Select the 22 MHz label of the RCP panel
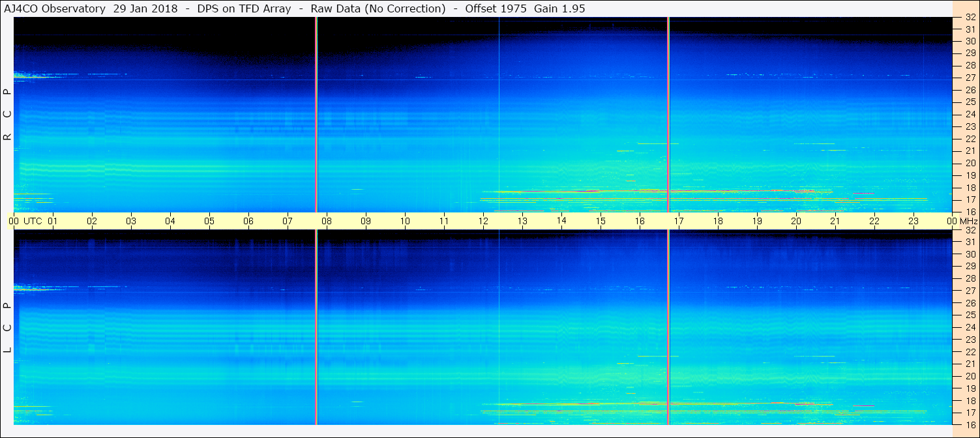Image resolution: width=980 pixels, height=438 pixels. pyautogui.click(x=970, y=139)
